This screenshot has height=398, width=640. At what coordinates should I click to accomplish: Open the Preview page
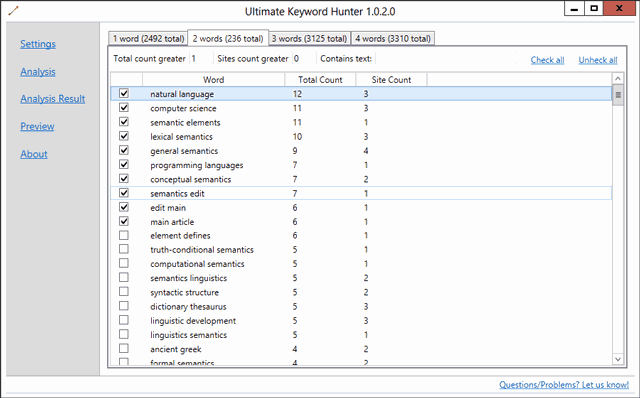(x=37, y=127)
